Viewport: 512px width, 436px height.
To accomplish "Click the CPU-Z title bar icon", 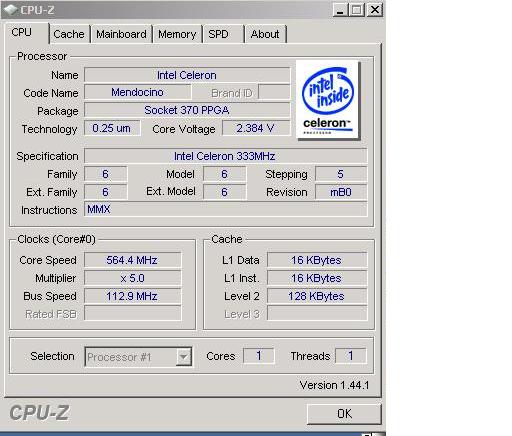I will click(11, 10).
